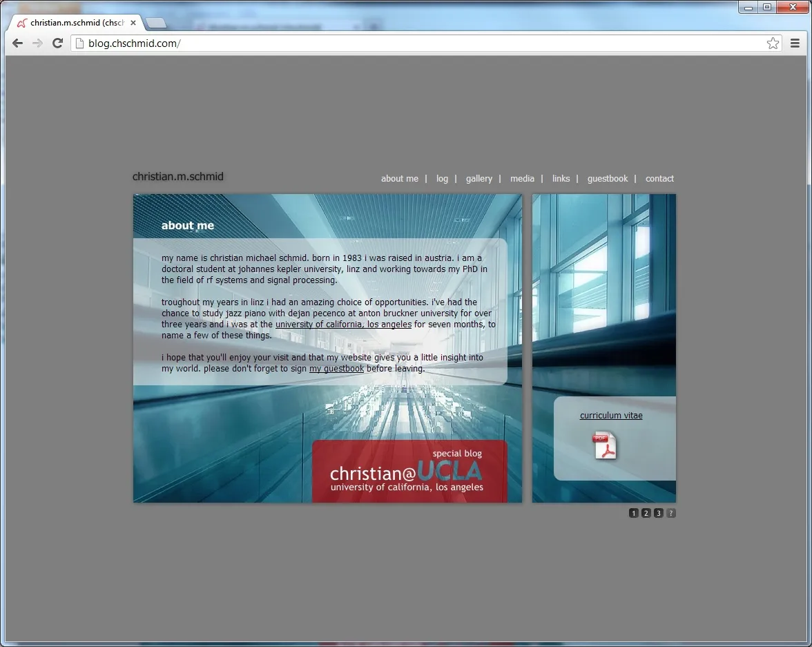This screenshot has height=647, width=812.
Task: Open the contact menu item
Action: [x=659, y=179]
